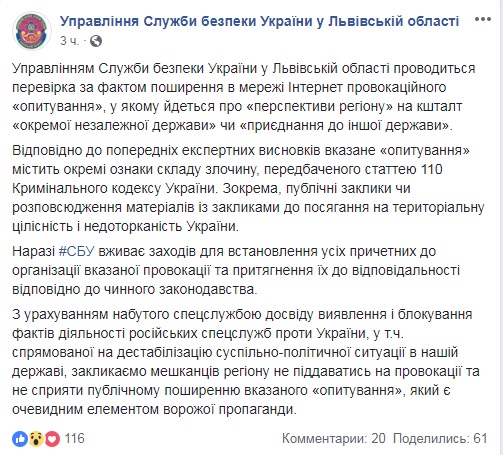Viewport: 503px width, 455px height.
Task: Click the first paragraph about the Internet 'опитування'
Action: (x=244, y=97)
